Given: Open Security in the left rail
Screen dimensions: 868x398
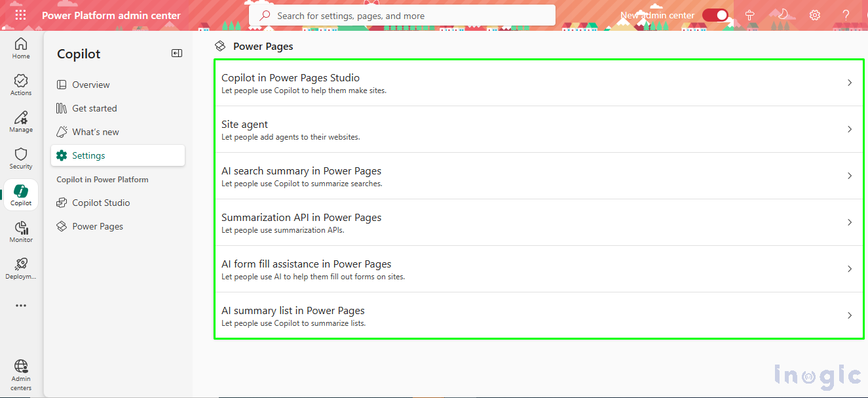Looking at the screenshot, I should [21, 159].
